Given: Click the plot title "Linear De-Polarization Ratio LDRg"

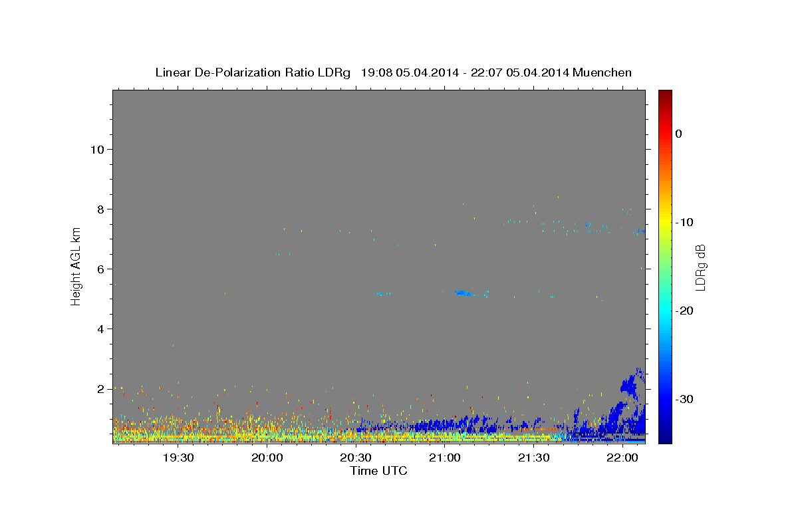Looking at the screenshot, I should (253, 72).
